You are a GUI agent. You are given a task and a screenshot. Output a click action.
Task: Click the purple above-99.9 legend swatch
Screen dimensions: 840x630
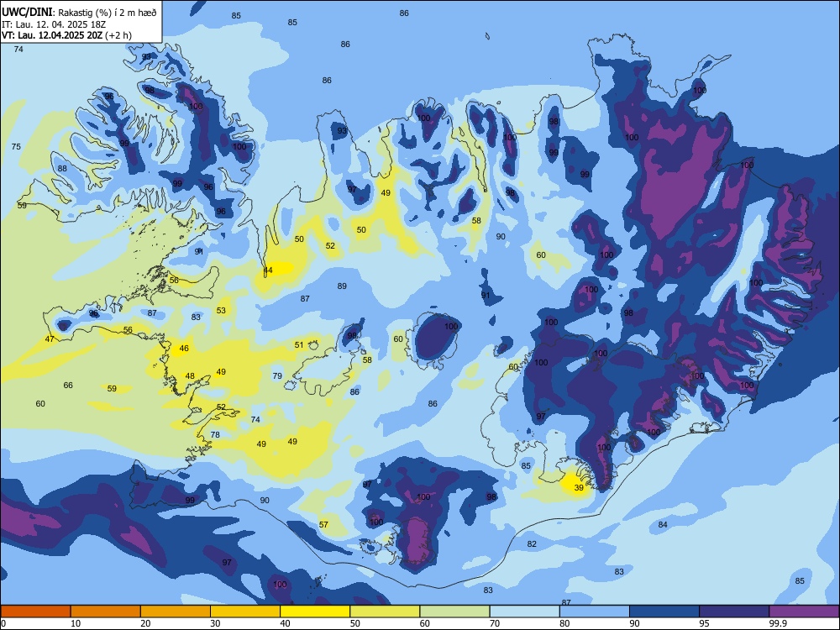(804, 612)
